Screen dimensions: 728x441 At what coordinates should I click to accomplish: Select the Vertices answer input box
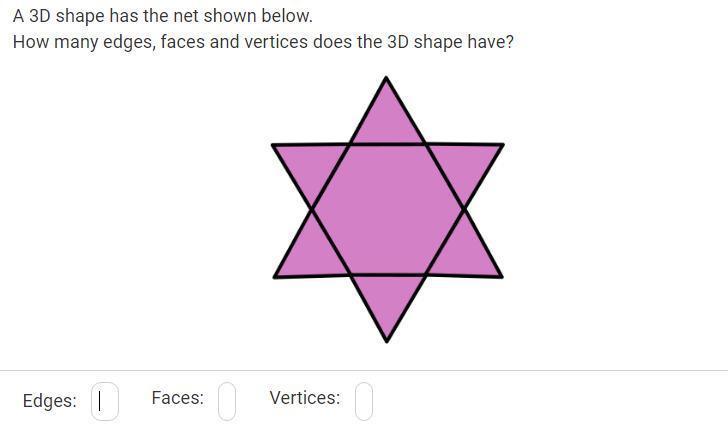[x=364, y=400]
